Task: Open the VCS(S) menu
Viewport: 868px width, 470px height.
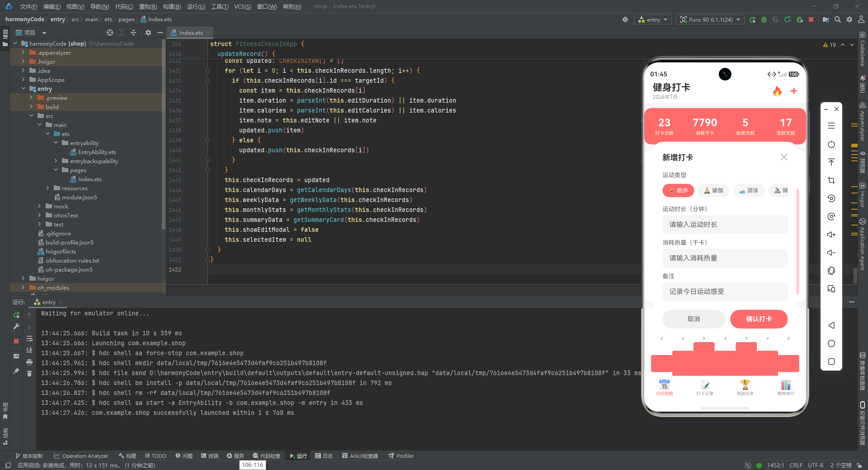Action: click(242, 6)
